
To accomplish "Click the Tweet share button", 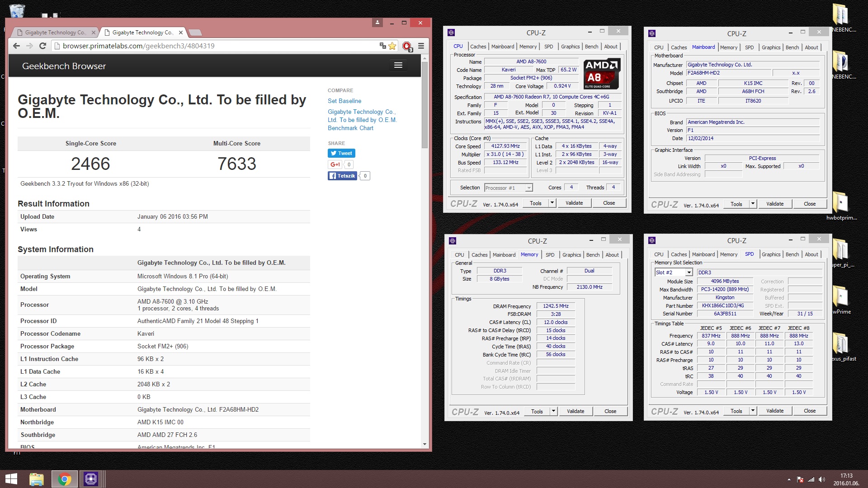I will [341, 153].
